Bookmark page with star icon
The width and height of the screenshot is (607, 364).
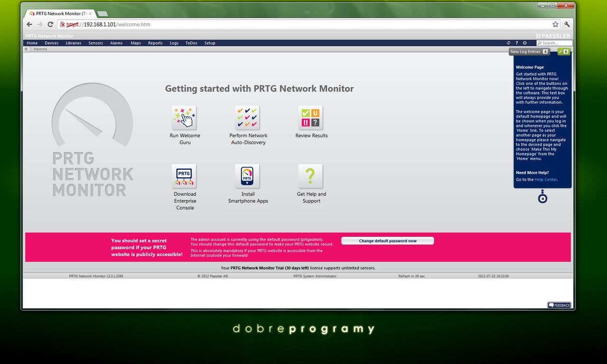[555, 24]
